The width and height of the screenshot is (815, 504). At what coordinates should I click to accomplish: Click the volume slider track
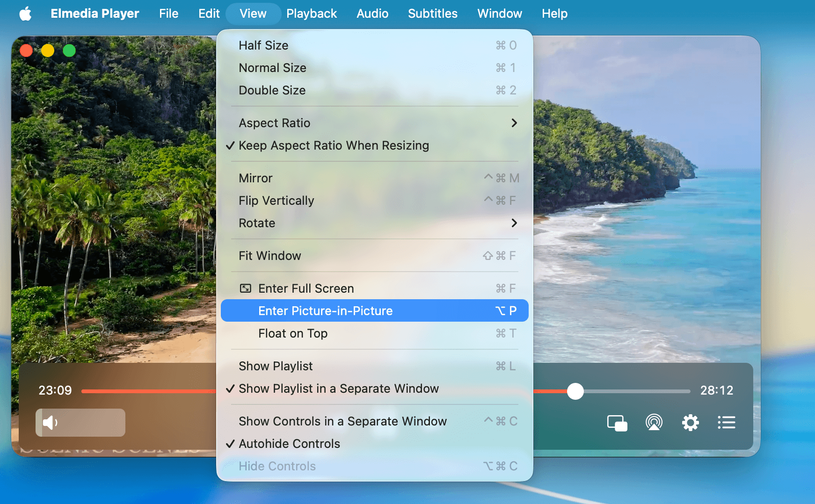click(80, 423)
